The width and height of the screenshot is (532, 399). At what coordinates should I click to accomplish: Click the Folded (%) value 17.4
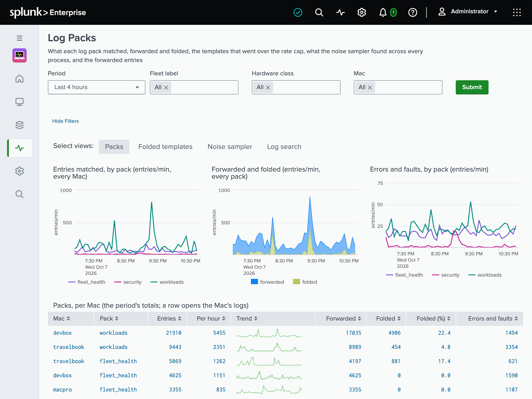(444, 361)
